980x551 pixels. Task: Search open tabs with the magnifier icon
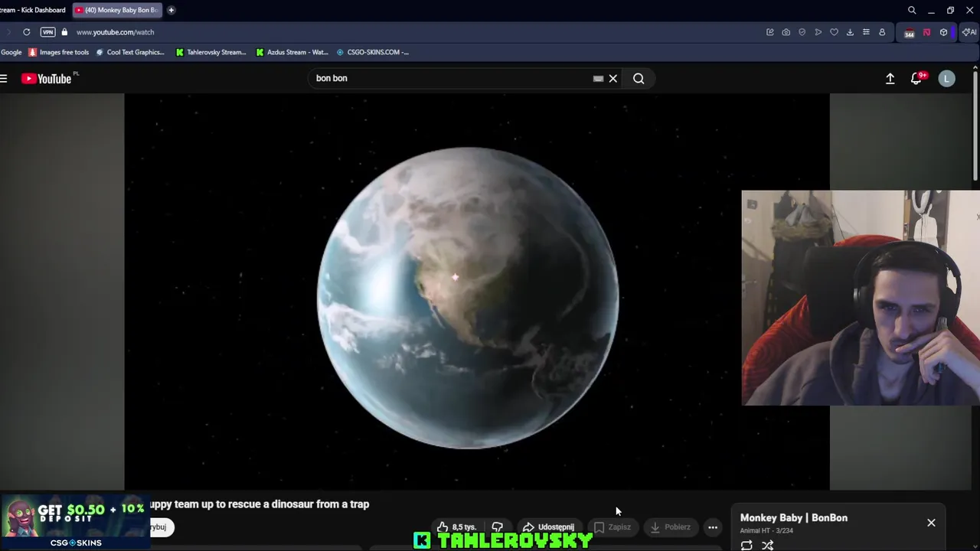[x=912, y=10]
